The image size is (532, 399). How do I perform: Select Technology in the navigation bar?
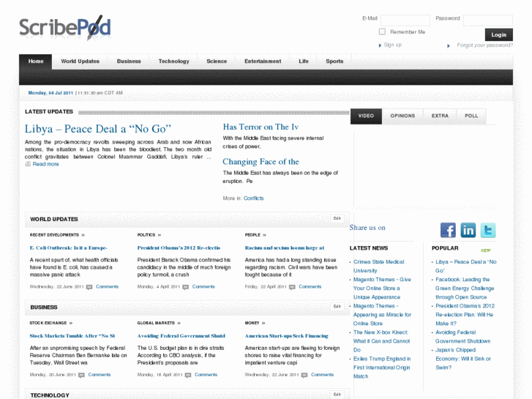pyautogui.click(x=173, y=61)
